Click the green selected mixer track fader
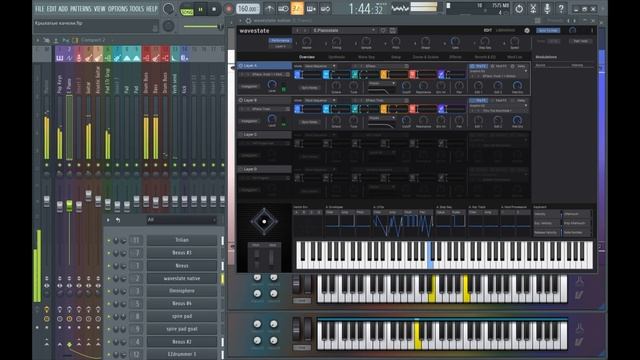The width and height of the screenshot is (640, 360). [69, 204]
